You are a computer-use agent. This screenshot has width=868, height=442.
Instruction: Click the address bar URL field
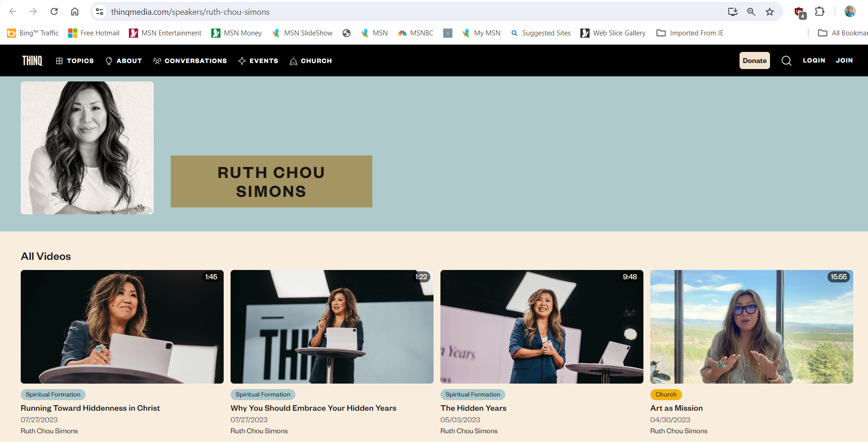(368, 11)
